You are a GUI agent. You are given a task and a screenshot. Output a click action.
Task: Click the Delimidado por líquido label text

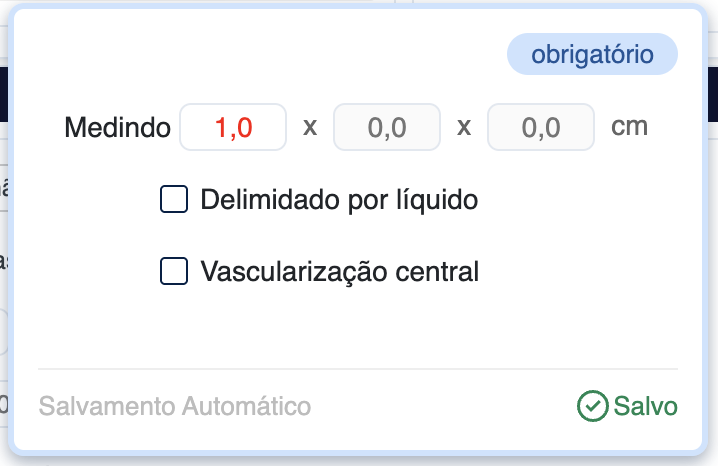[x=339, y=200]
